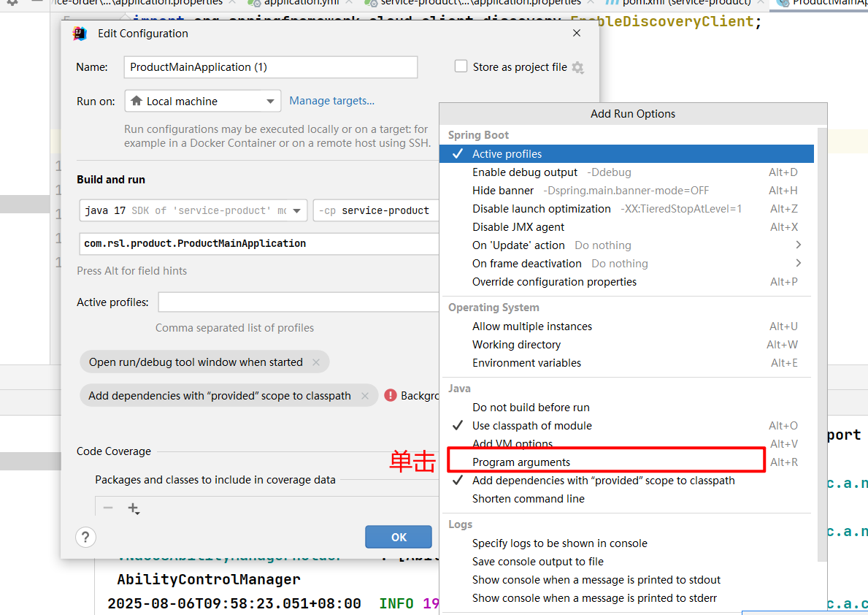Click the -cp service-product field
Viewport: 868px width, 615px height.
pos(377,210)
